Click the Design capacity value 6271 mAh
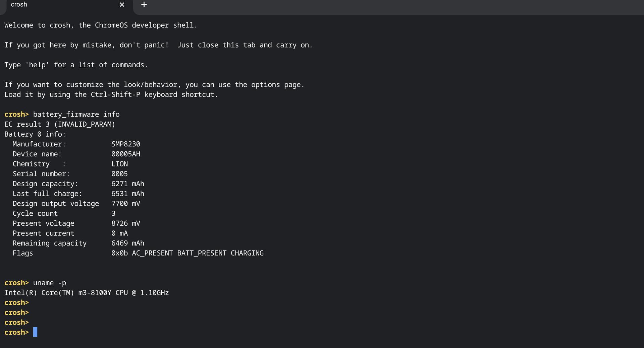The height and width of the screenshot is (348, 644). tap(128, 184)
